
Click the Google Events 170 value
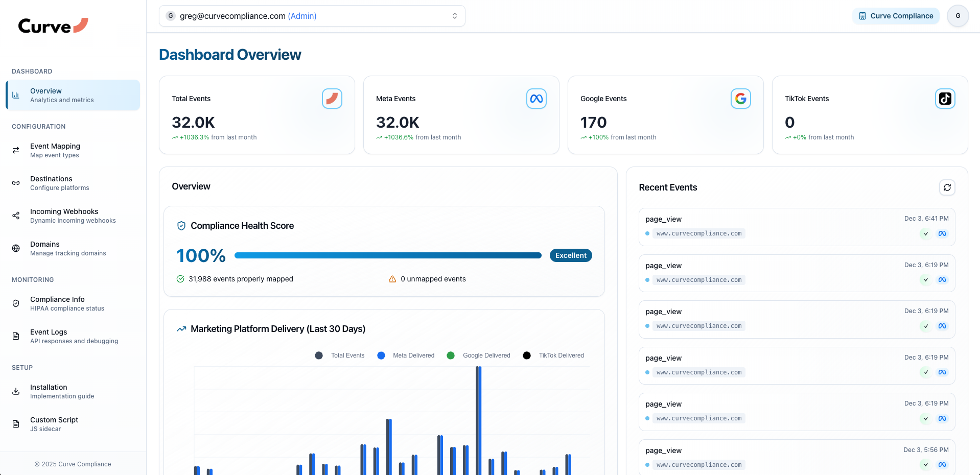click(594, 123)
